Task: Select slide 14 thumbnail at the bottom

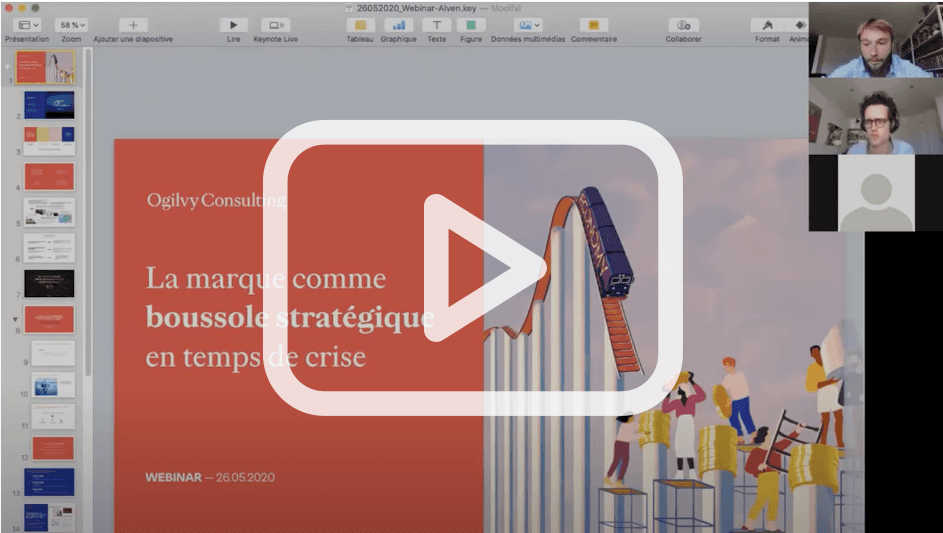Action: 49,517
